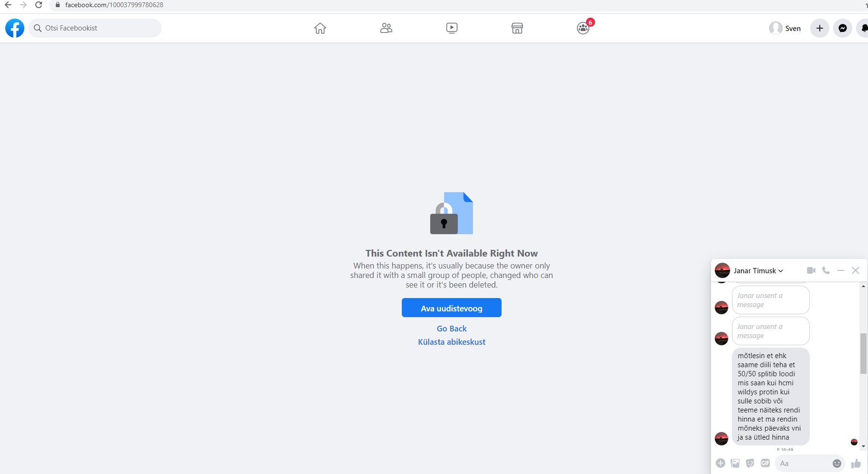Open more actions plus icon in chat

(721, 463)
